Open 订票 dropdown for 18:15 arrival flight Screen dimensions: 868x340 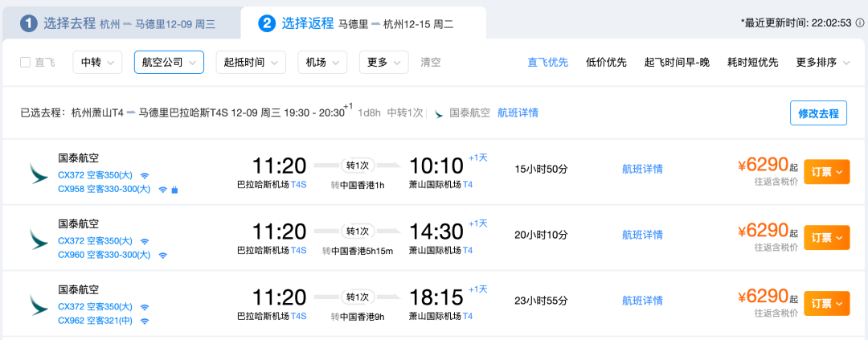tap(826, 304)
